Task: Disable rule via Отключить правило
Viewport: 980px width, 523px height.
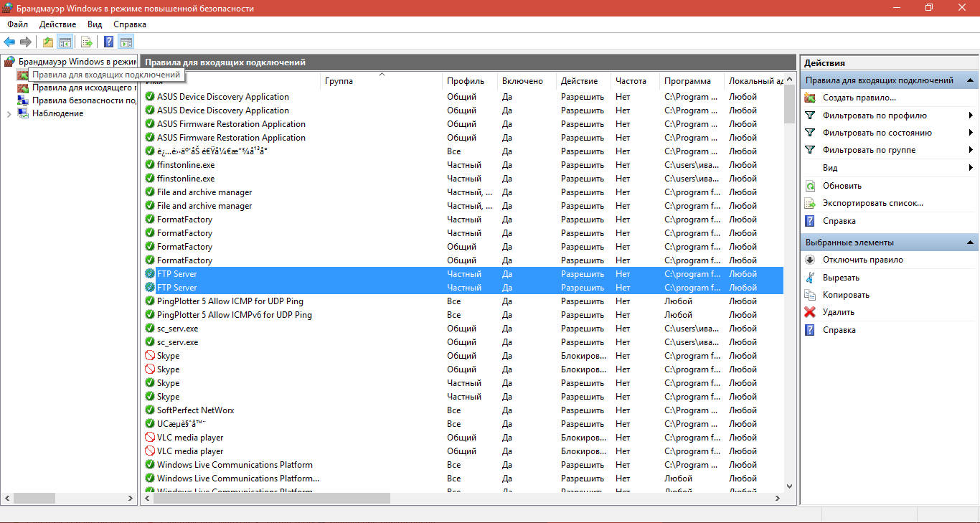Action: tap(862, 260)
